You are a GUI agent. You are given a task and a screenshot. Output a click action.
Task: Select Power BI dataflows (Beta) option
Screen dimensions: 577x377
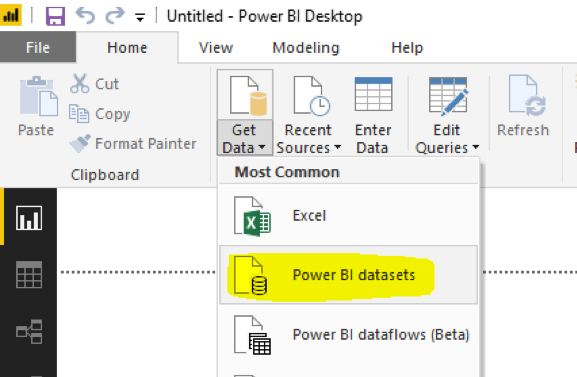pos(348,334)
